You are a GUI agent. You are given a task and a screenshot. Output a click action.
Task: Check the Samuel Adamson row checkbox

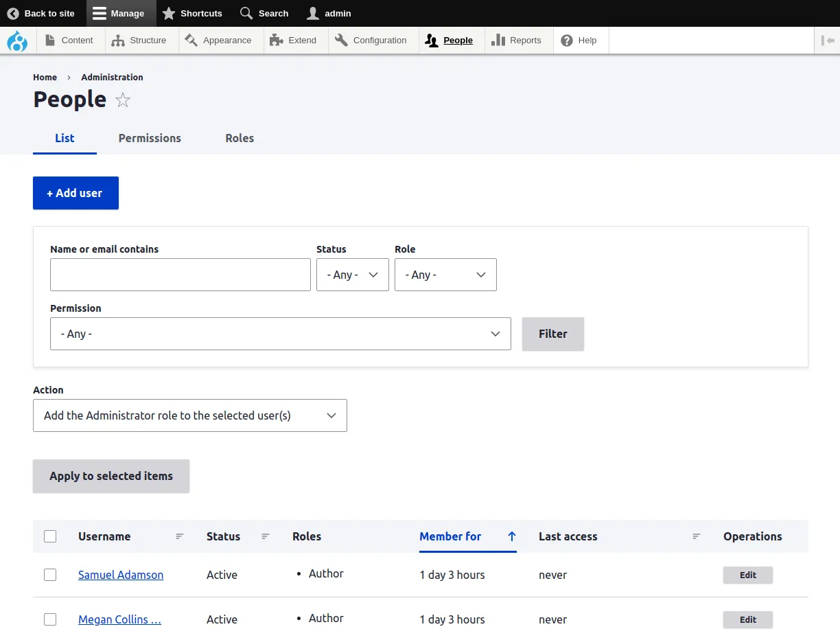50,575
